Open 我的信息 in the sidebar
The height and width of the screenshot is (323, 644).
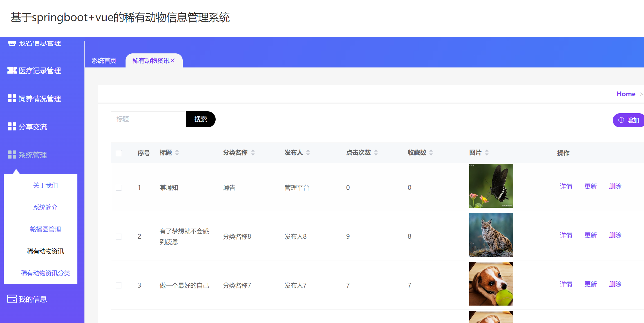[x=27, y=299]
